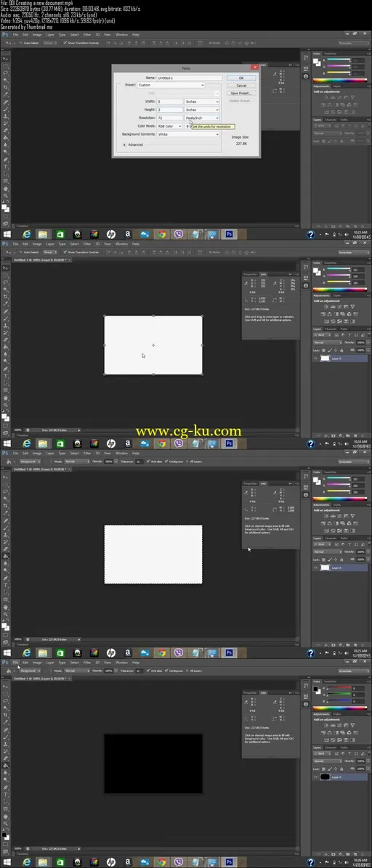Viewport: 372px width, 868px height.
Task: Open Foreground fill dropdown in marching-ants frame
Action: (x=31, y=461)
